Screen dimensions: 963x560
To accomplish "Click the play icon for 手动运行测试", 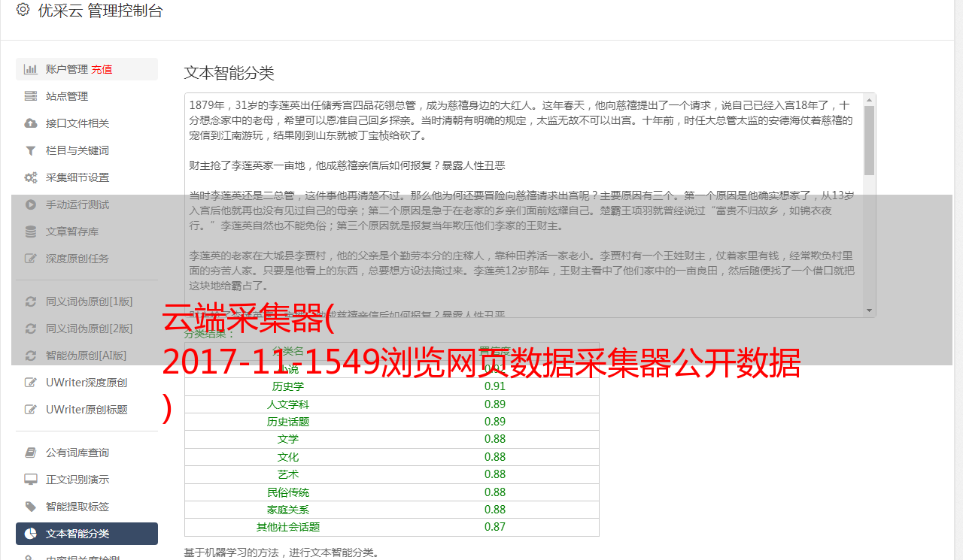I will (31, 204).
